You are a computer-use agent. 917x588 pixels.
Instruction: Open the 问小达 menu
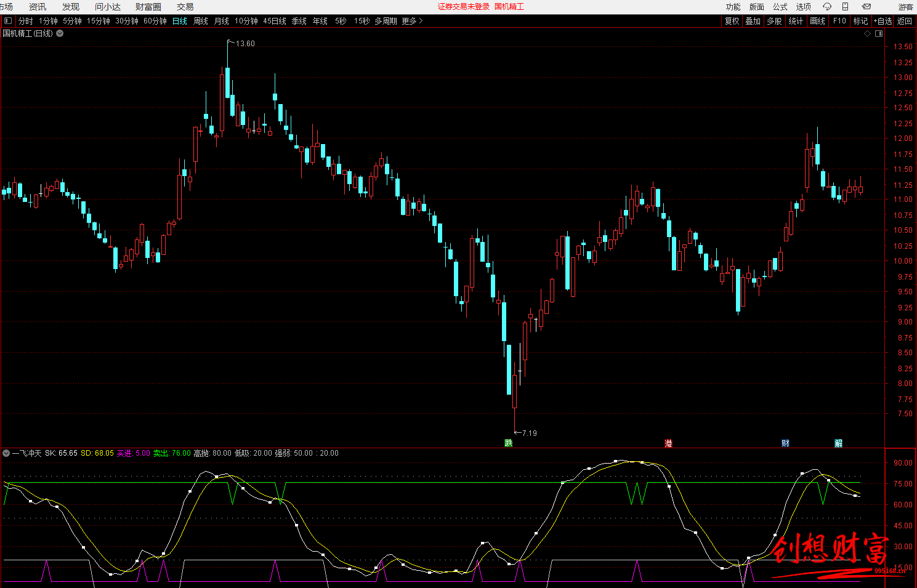click(x=108, y=7)
